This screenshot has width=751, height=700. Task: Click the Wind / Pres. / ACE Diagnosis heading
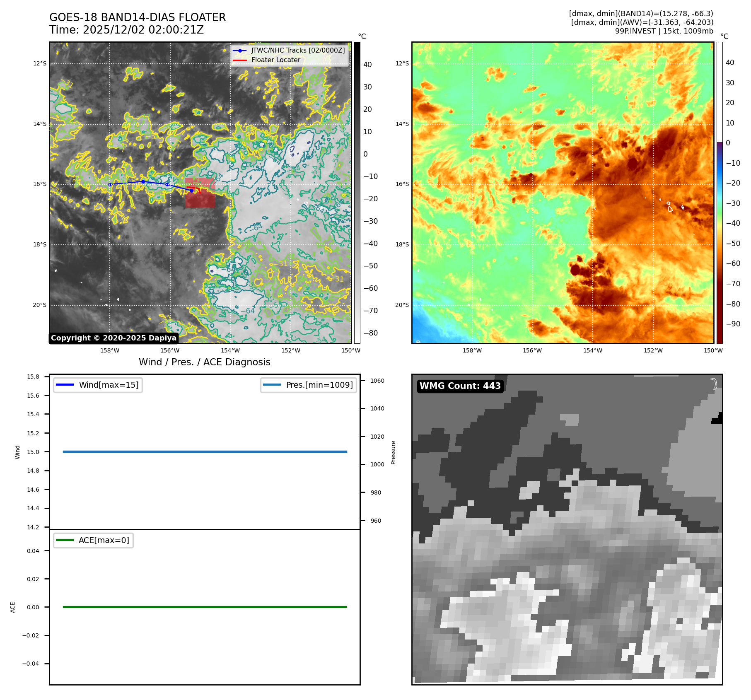pyautogui.click(x=204, y=362)
